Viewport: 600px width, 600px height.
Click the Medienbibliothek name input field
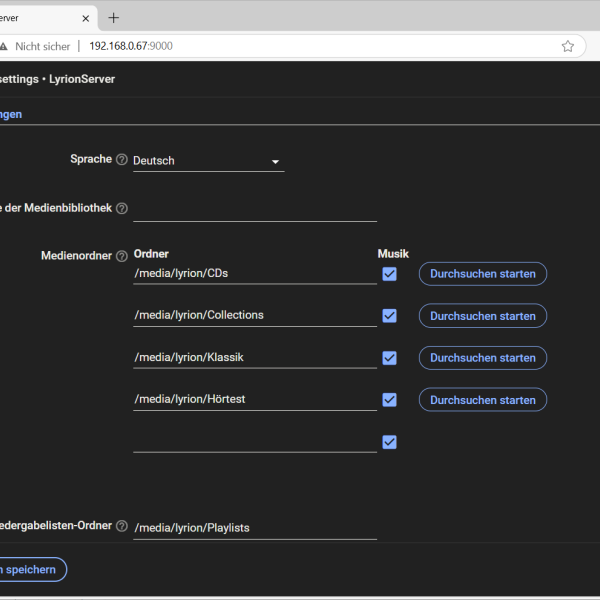[x=255, y=210]
